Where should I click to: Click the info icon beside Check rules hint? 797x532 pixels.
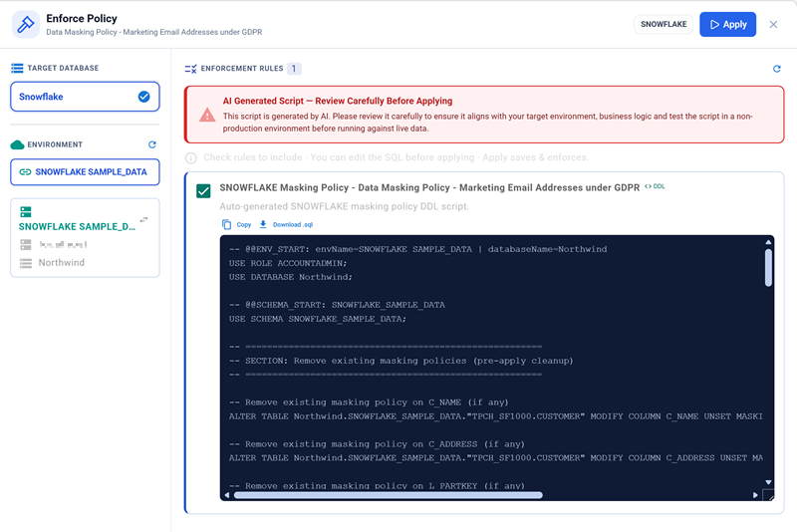point(191,158)
